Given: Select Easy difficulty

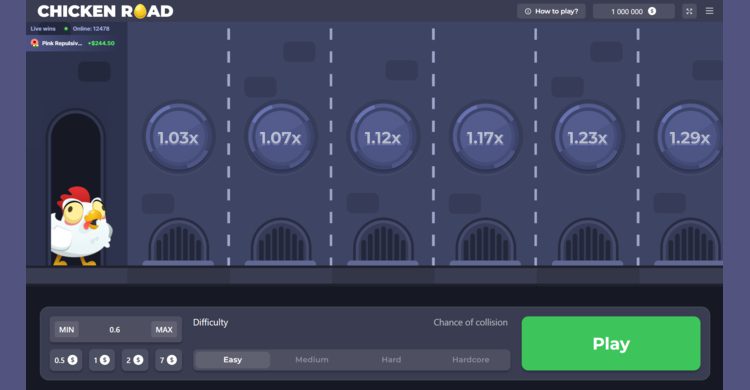Looking at the screenshot, I should click(x=232, y=360).
